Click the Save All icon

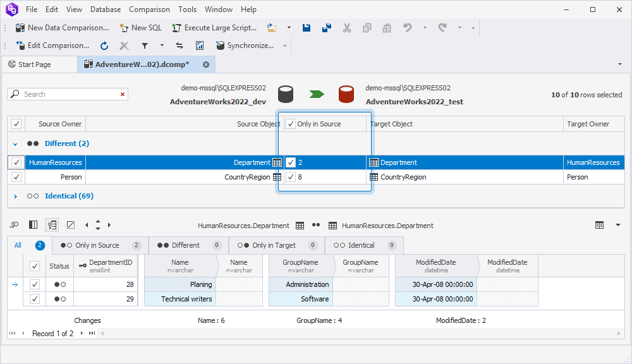tap(327, 28)
